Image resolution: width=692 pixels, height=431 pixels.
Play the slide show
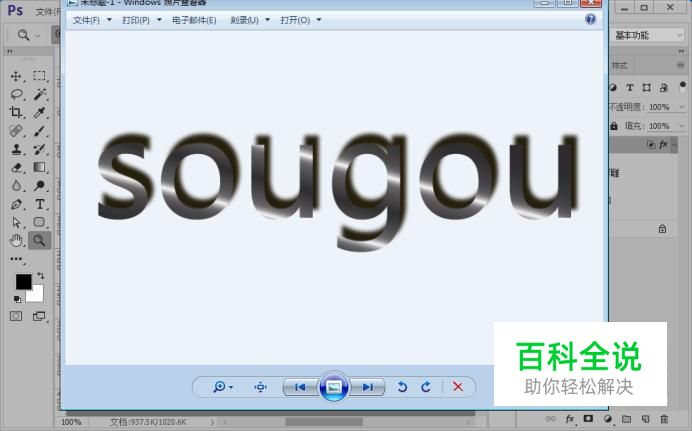(334, 387)
